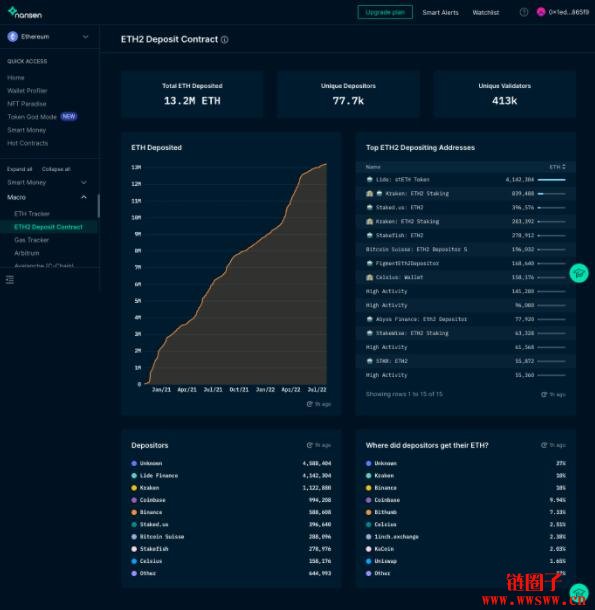Open the pink account avatar icon

[x=541, y=12]
